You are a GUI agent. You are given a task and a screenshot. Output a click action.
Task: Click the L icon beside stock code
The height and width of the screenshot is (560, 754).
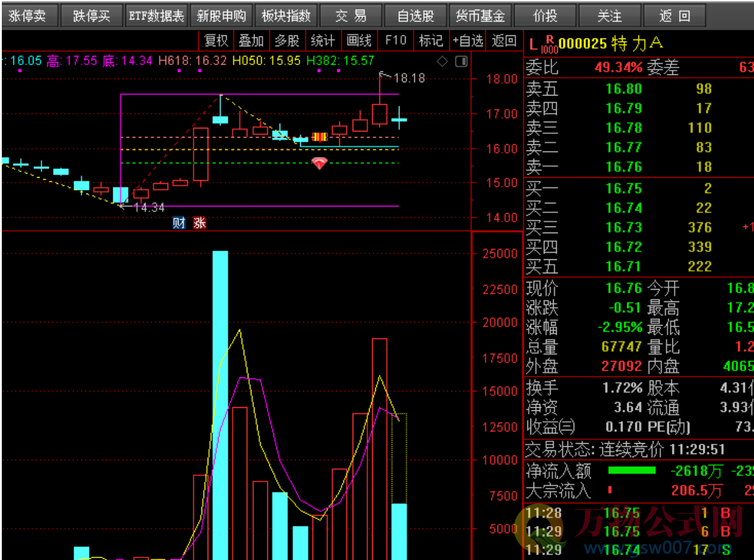[534, 44]
